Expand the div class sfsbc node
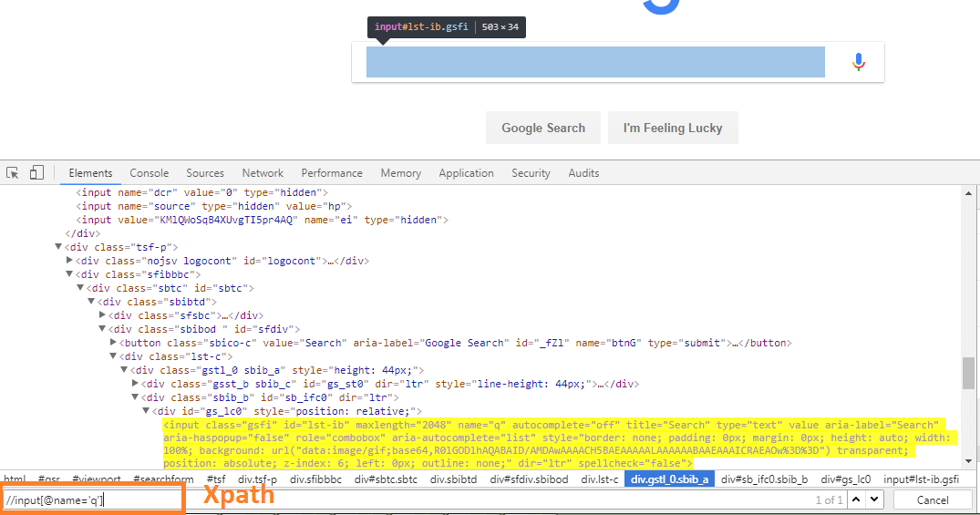 coord(102,315)
